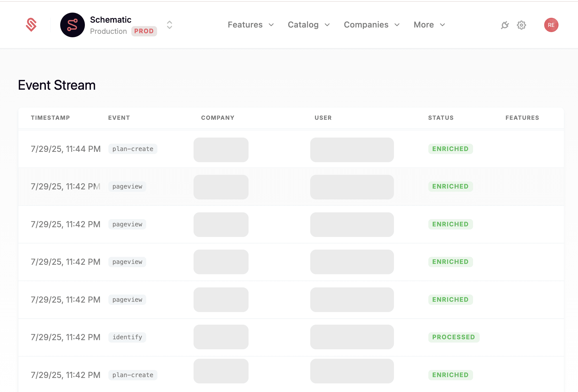Click the first row's user placeholder
This screenshot has height=392, width=578.
click(352, 150)
